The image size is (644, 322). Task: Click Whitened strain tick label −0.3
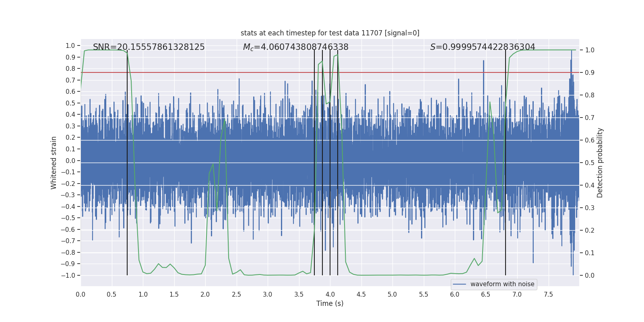coord(68,195)
